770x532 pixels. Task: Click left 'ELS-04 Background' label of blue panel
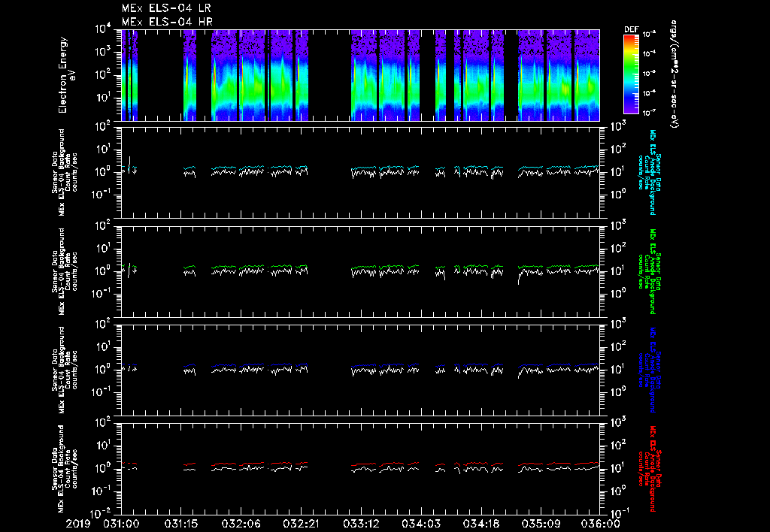click(x=62, y=370)
